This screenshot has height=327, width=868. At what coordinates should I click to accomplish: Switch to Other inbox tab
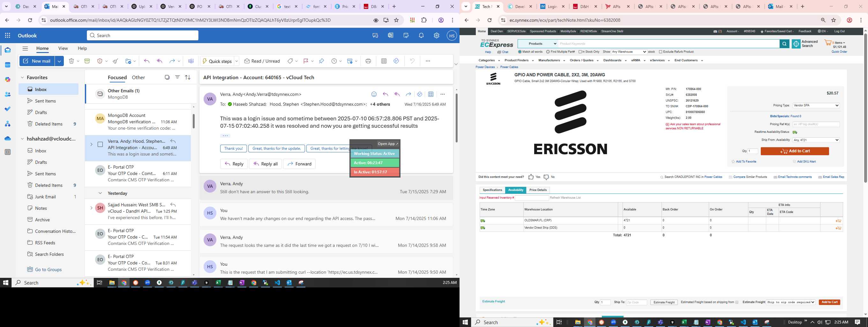(138, 78)
